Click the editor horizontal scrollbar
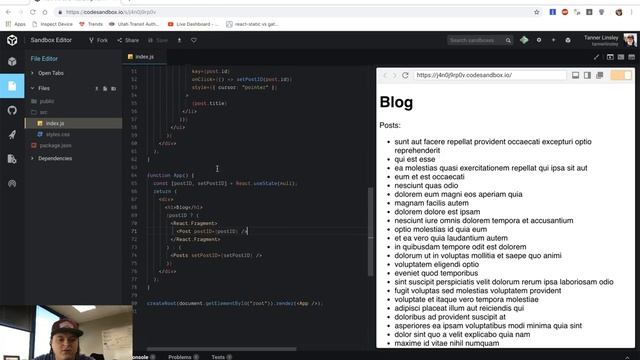 [x=222, y=349]
